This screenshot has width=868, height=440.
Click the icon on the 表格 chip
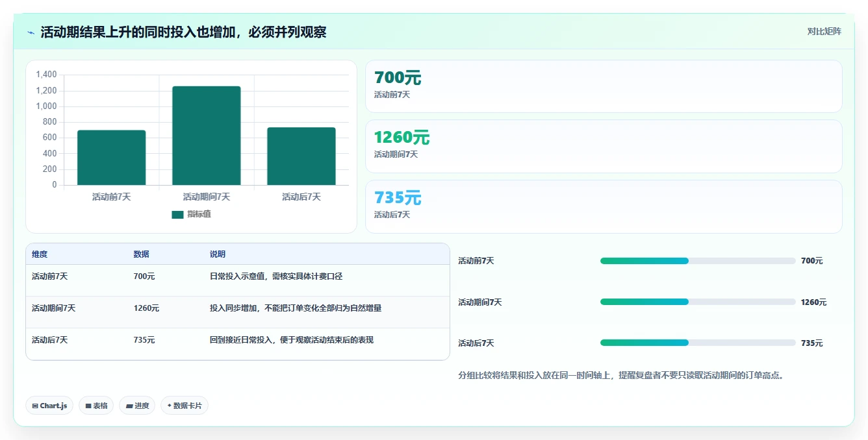[x=88, y=406]
